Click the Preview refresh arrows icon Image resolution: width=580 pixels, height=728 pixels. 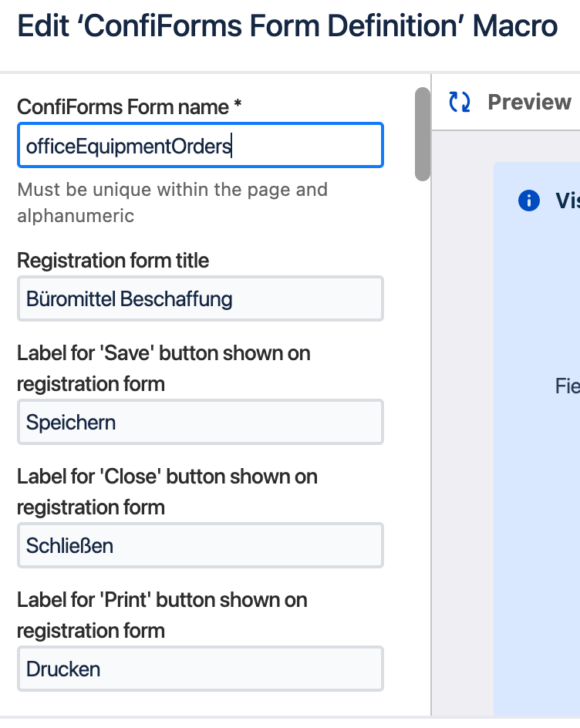coord(460,102)
